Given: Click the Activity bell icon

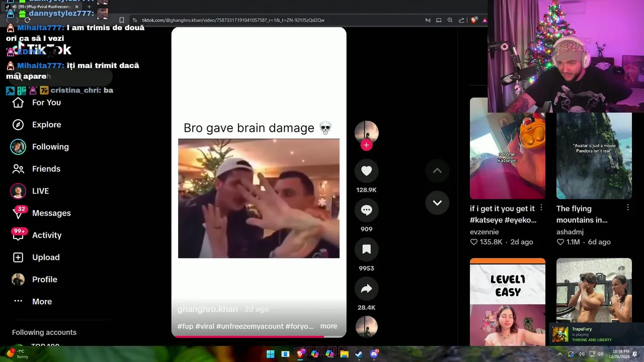Looking at the screenshot, I should coord(18,235).
